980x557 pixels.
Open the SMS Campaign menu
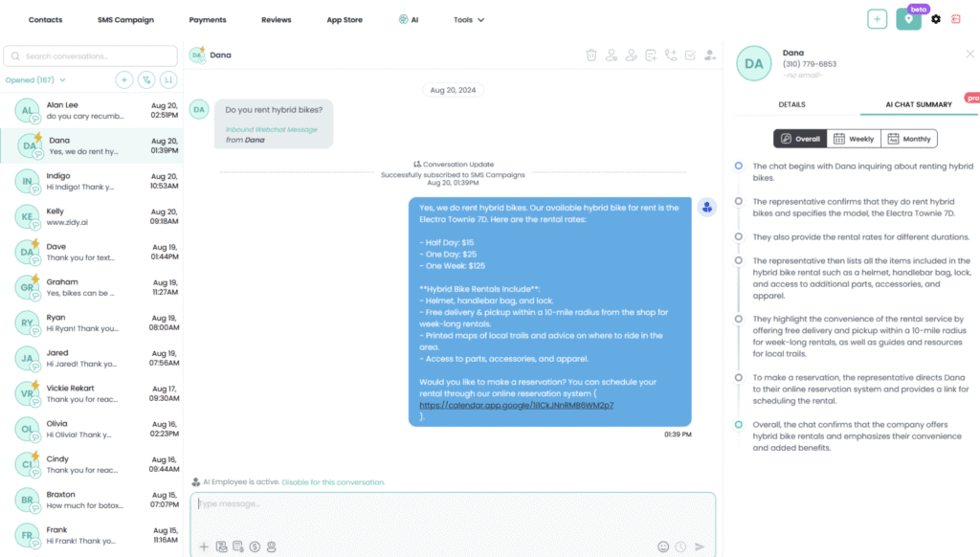(125, 19)
